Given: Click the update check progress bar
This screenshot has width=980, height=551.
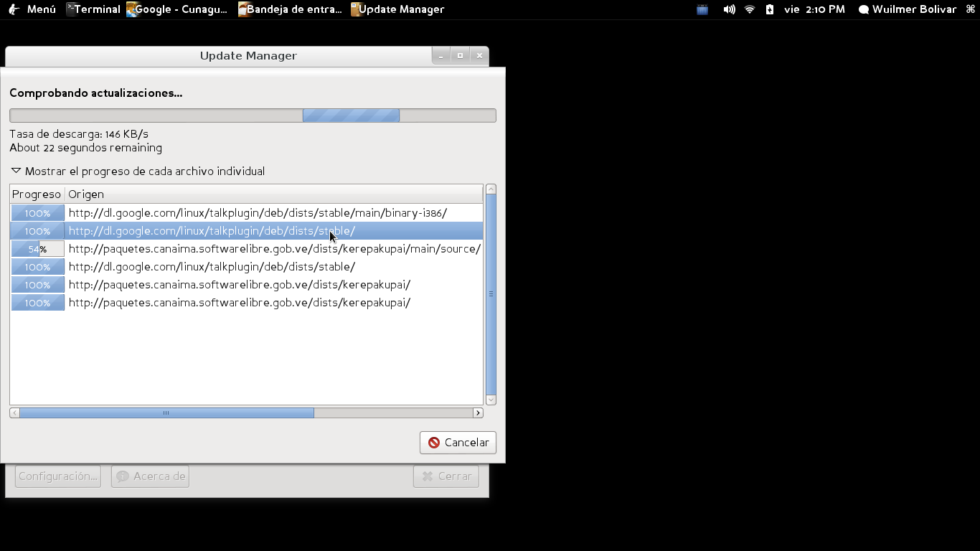Looking at the screenshot, I should 253,116.
